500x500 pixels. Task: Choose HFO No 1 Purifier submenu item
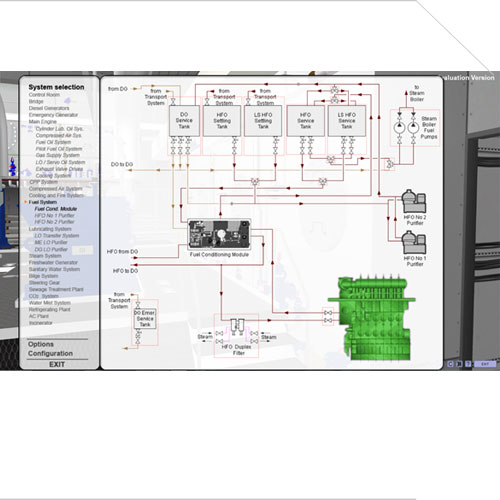(x=55, y=215)
